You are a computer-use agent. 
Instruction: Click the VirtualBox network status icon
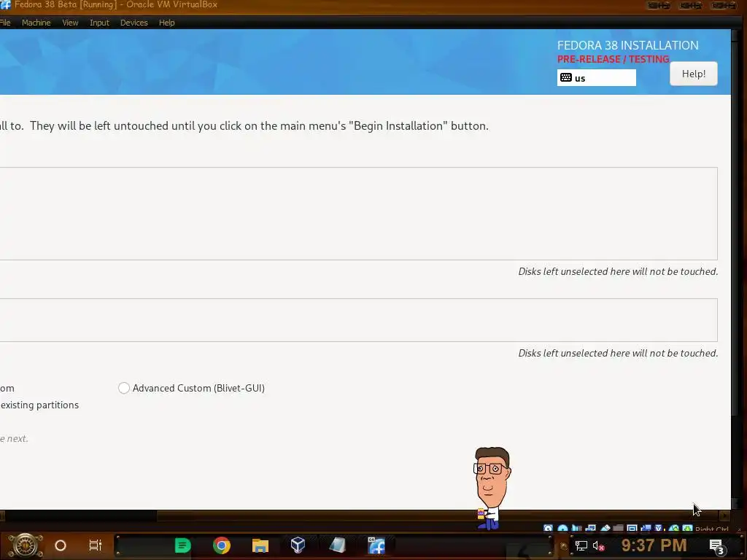(x=591, y=528)
